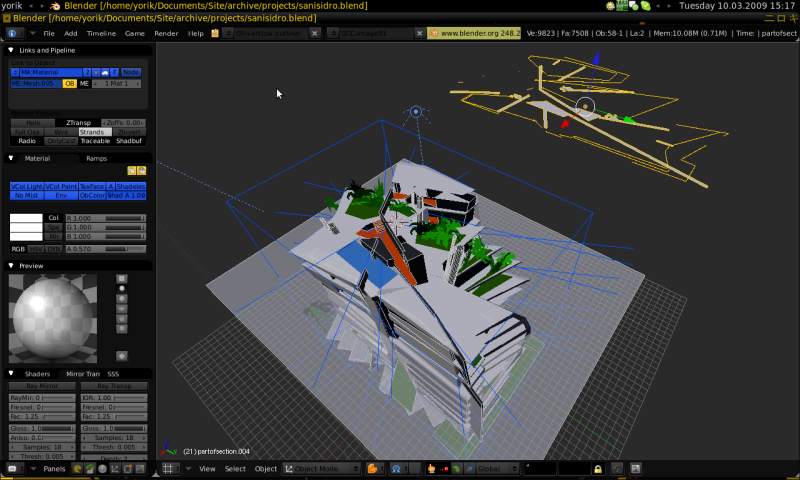Viewport: 800px width, 480px height.
Task: Toggle the Shadeless material button
Action: click(x=131, y=186)
